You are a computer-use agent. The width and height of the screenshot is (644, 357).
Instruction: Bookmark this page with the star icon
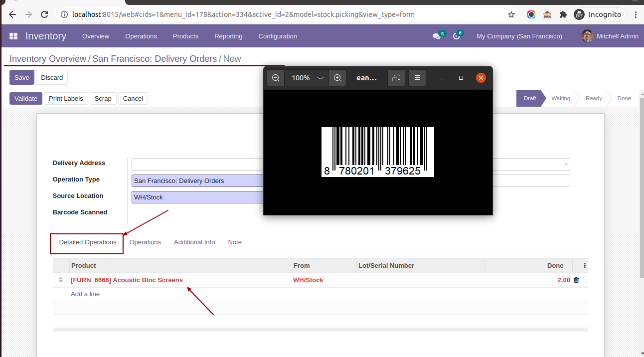511,14
